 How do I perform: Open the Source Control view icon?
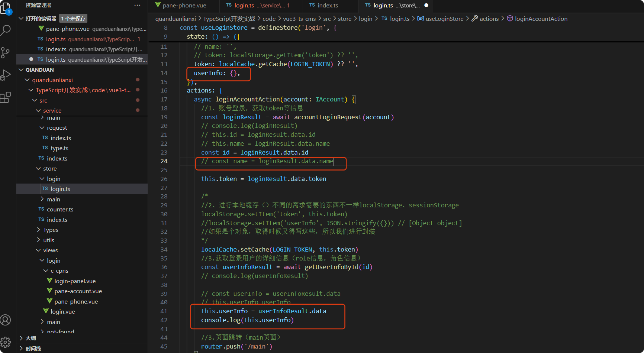point(6,53)
